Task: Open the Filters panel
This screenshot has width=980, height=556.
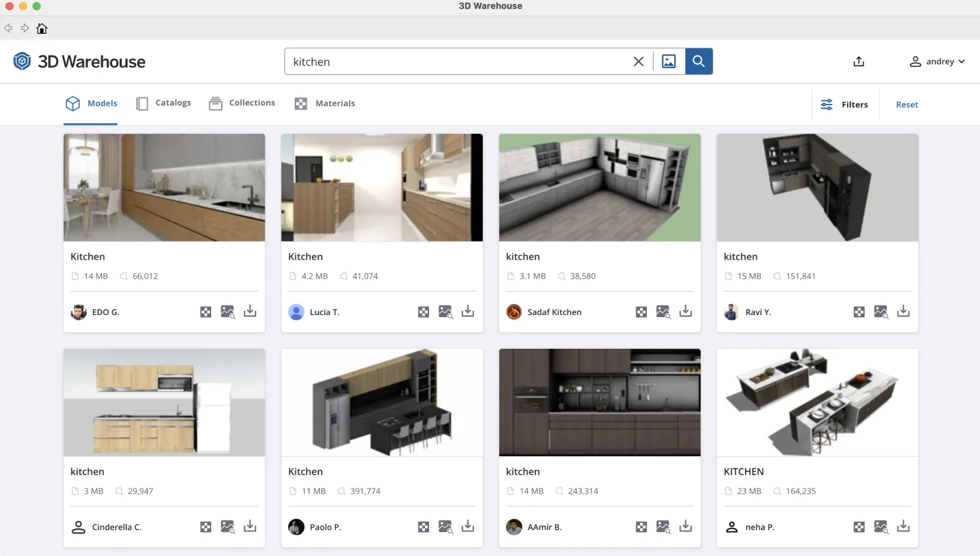Action: 844,105
